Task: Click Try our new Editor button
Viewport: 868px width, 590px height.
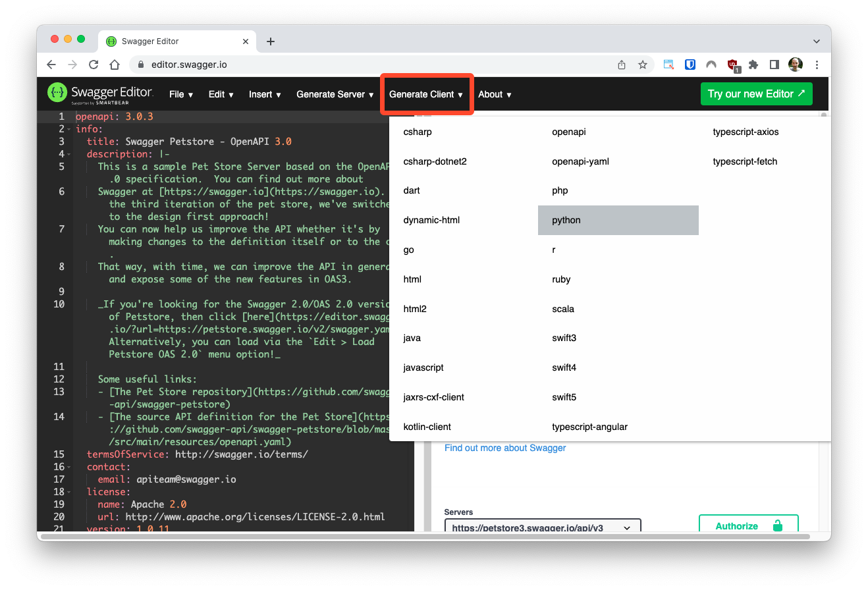Action: (x=756, y=94)
